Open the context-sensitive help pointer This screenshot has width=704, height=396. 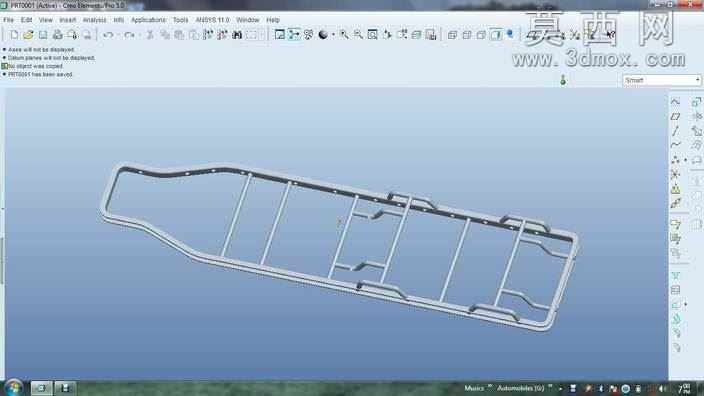point(610,35)
